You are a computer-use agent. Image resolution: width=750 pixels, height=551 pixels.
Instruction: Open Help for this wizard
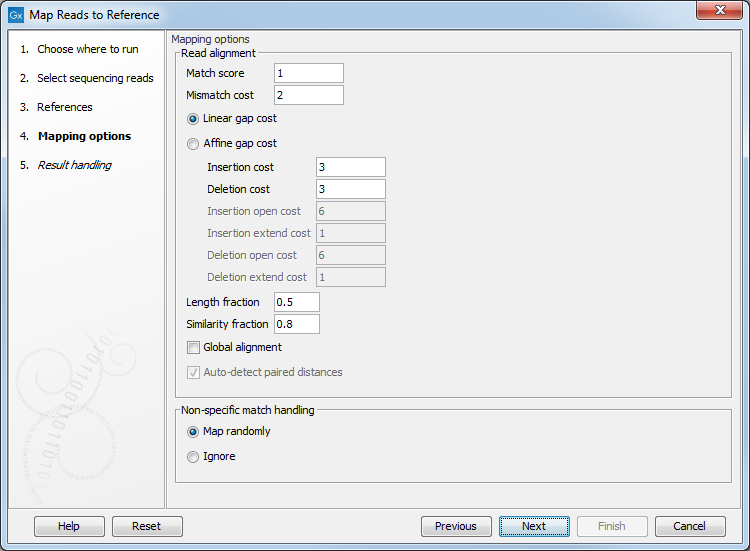[x=69, y=526]
